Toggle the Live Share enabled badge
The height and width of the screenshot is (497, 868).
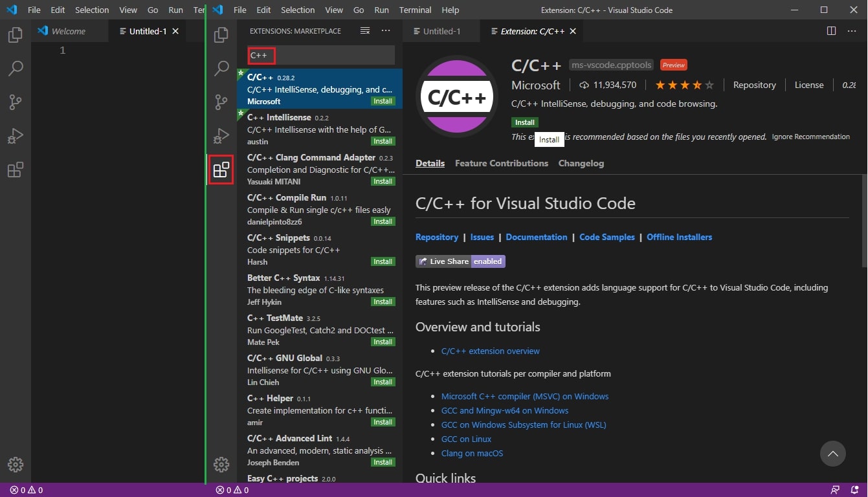460,261
